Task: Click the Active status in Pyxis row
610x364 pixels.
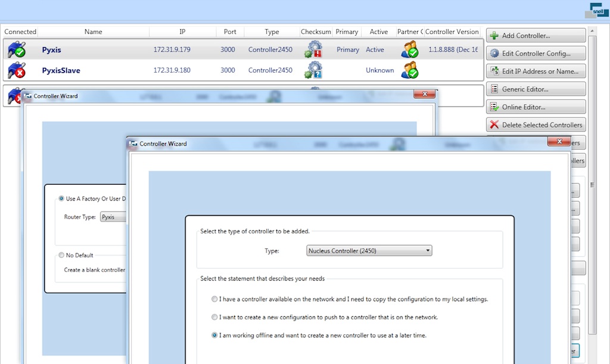Action: tap(375, 49)
